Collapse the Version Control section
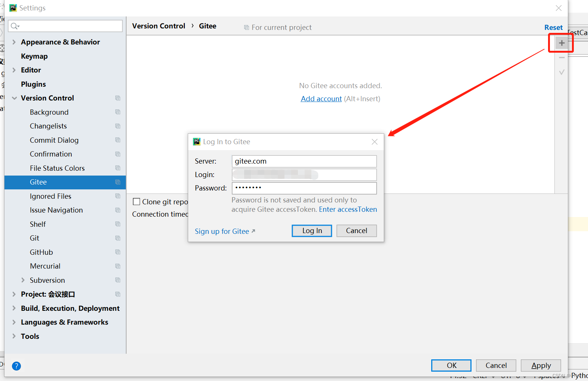The width and height of the screenshot is (588, 381). point(14,98)
